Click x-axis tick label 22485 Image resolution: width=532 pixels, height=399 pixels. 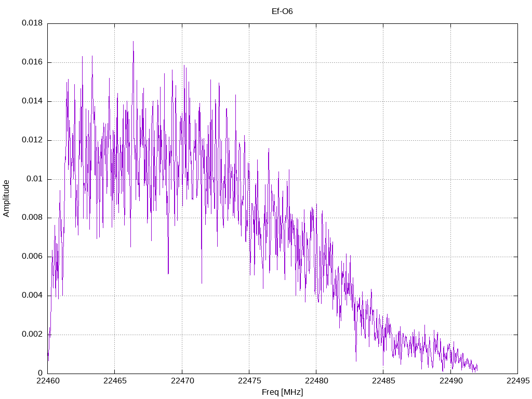pyautogui.click(x=383, y=381)
